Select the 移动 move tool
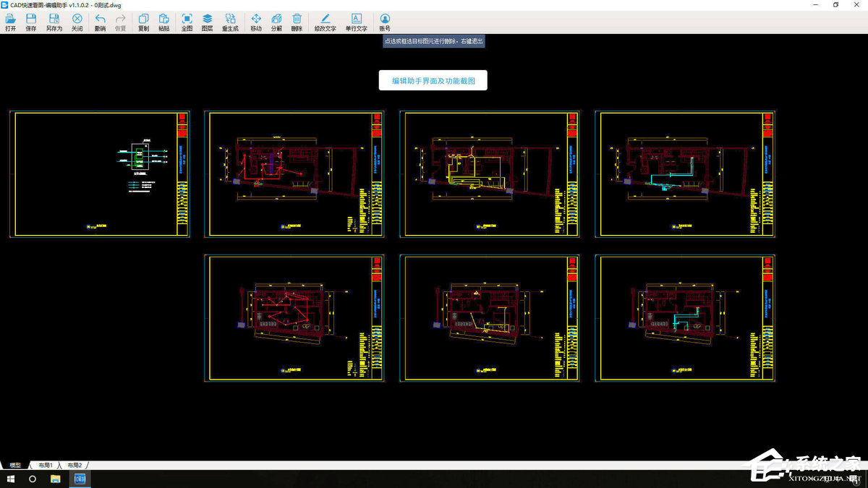The image size is (868, 488). [256, 22]
